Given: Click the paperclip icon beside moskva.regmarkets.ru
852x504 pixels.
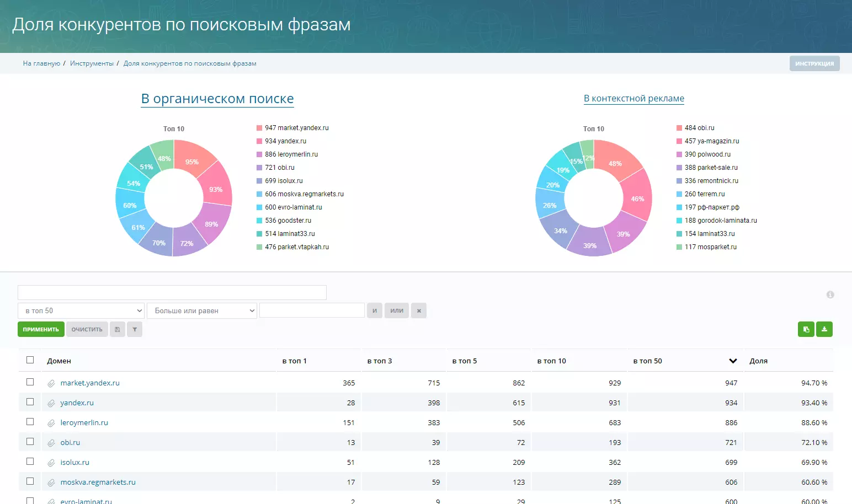Looking at the screenshot, I should point(51,482).
